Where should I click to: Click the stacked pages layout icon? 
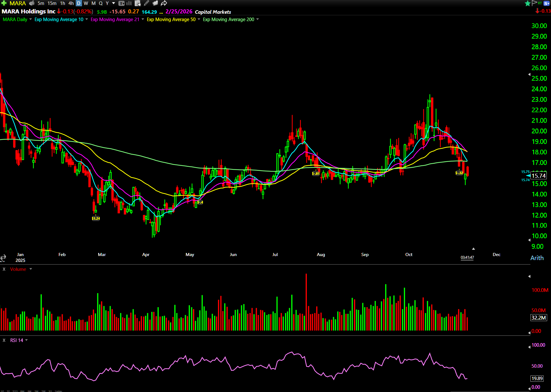[155, 3]
